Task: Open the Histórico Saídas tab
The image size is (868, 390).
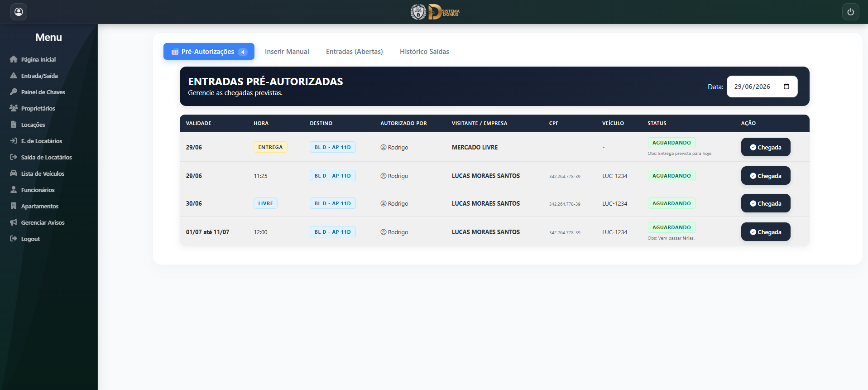Action: (424, 52)
